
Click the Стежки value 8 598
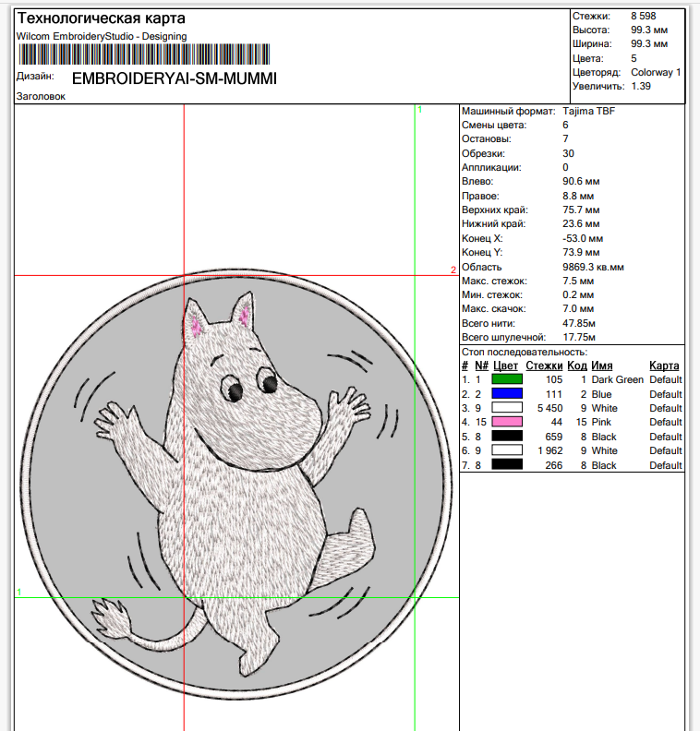643,16
